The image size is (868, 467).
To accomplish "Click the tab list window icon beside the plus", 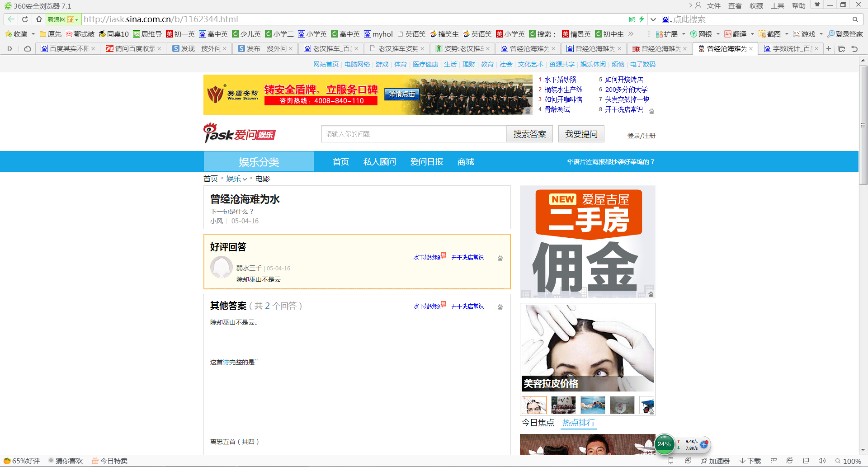I will 841,48.
